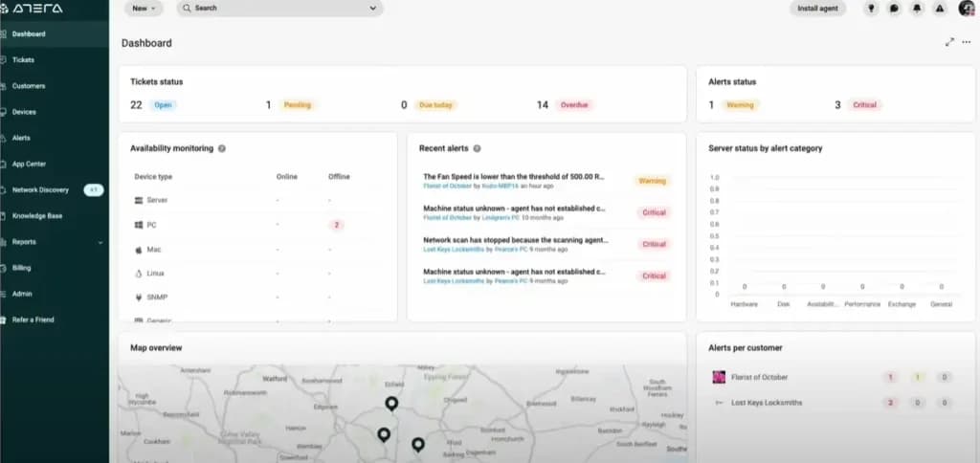Open the dashboard three-dots menu
This screenshot has width=980, height=463.
tap(967, 42)
